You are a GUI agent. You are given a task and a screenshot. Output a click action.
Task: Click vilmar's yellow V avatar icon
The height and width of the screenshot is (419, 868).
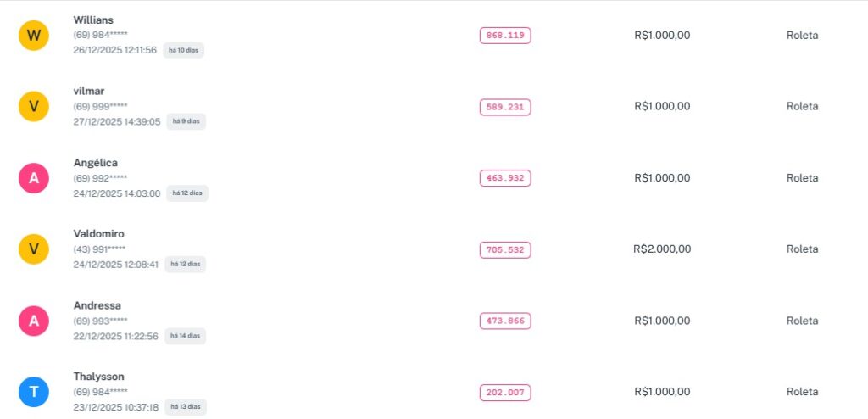34,107
